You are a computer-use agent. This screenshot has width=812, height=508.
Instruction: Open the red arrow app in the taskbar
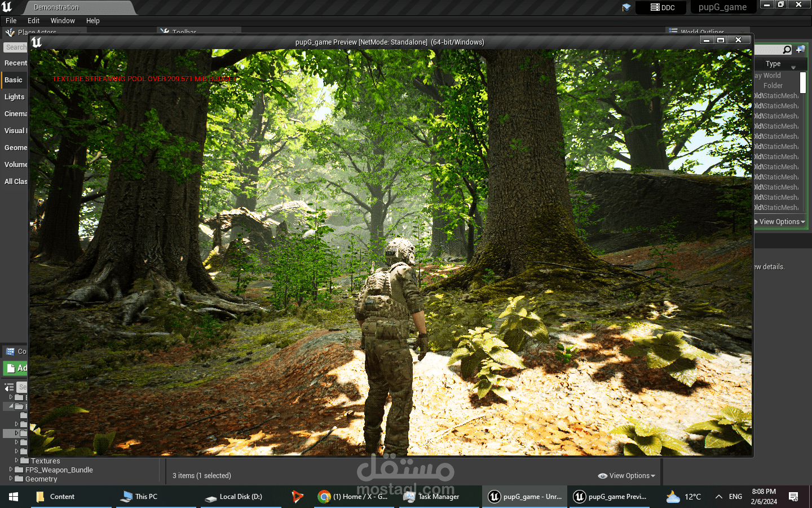pyautogui.click(x=297, y=497)
